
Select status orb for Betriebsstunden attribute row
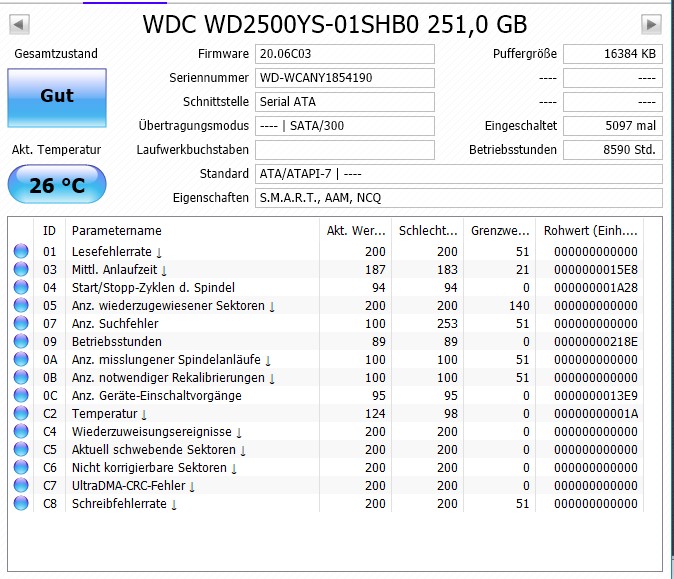(21, 341)
